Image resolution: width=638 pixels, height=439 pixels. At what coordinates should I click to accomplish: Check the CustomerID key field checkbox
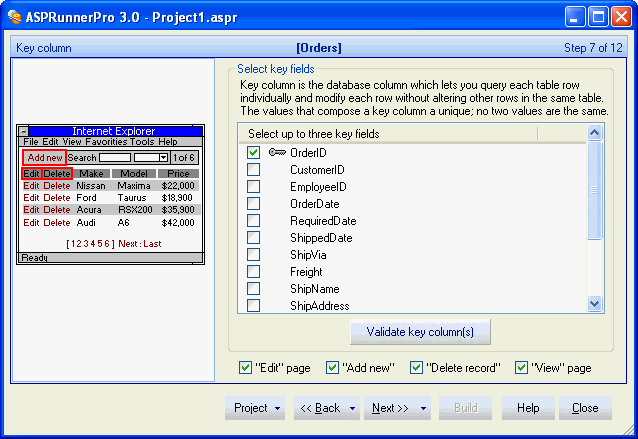(x=253, y=170)
